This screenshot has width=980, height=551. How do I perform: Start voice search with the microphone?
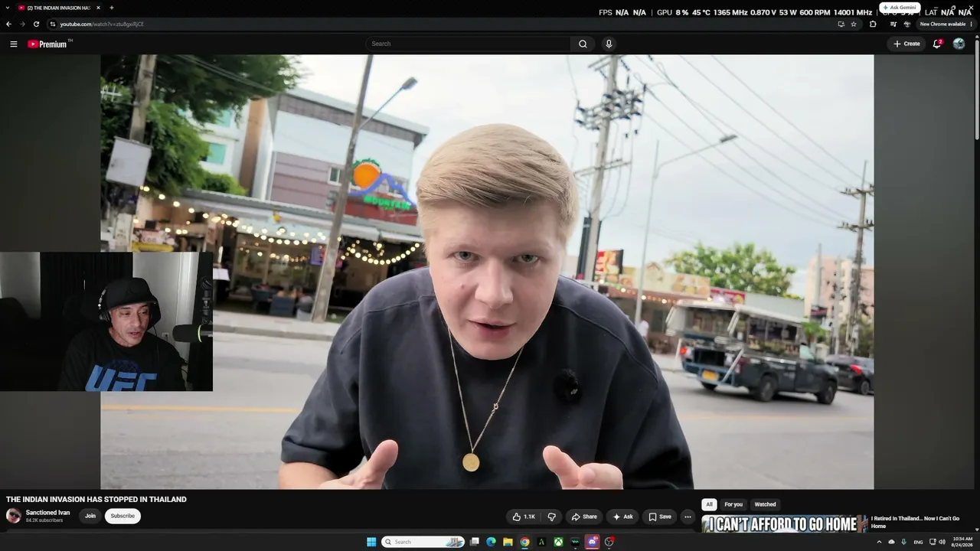coord(609,44)
